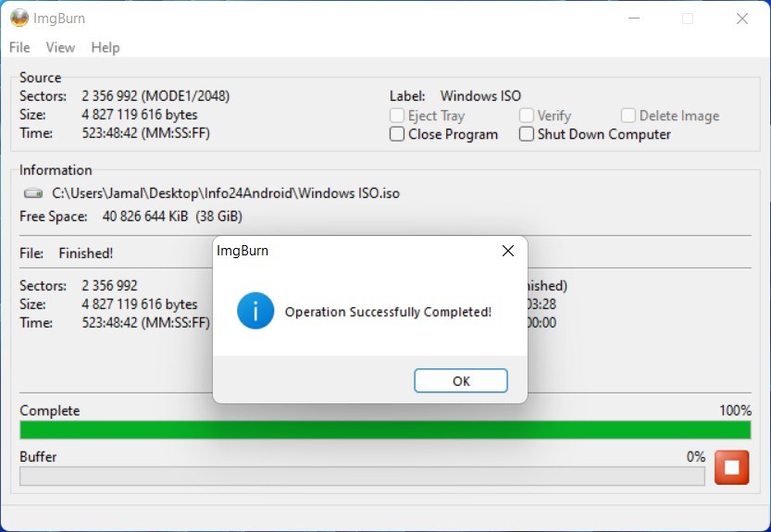Viewport: 771px width, 532px height.
Task: Click the empty Buffer progress bar
Action: [363, 476]
